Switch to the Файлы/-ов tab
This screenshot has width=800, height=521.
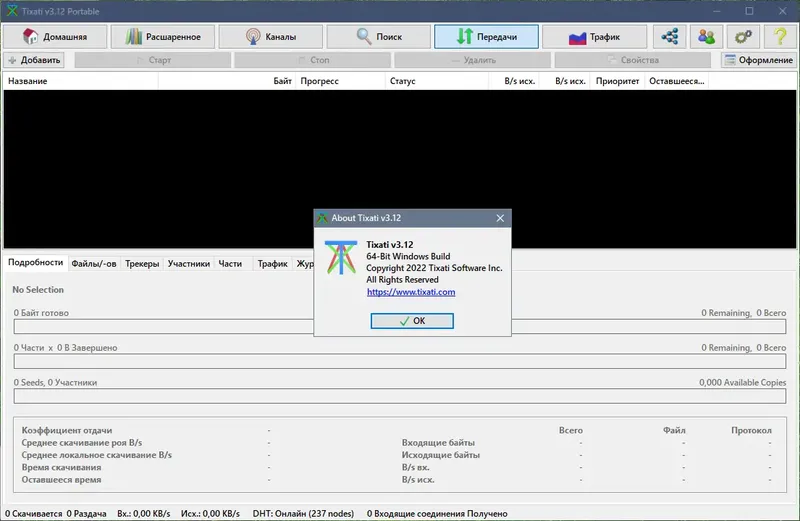tap(94, 264)
